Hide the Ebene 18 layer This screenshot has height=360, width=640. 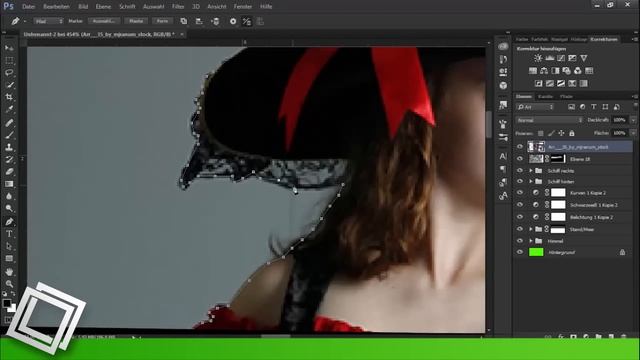[x=520, y=159]
